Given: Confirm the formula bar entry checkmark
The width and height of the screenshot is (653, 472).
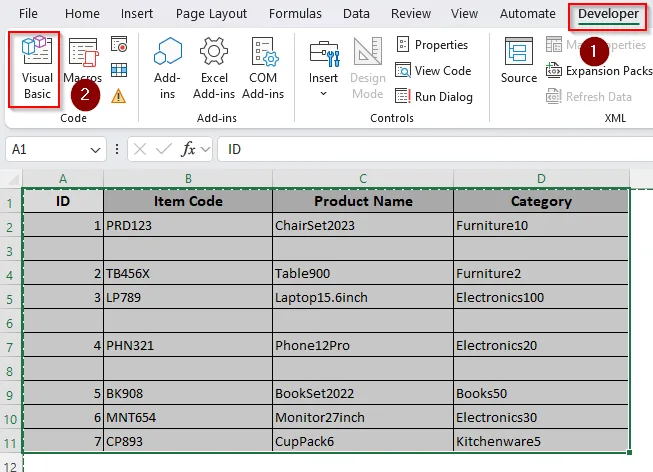Looking at the screenshot, I should (164, 149).
